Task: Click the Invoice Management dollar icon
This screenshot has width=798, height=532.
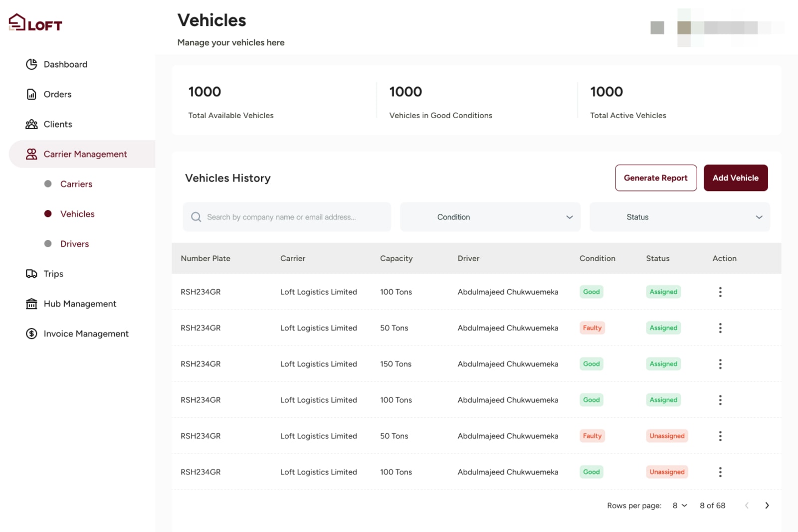Action: 31,334
